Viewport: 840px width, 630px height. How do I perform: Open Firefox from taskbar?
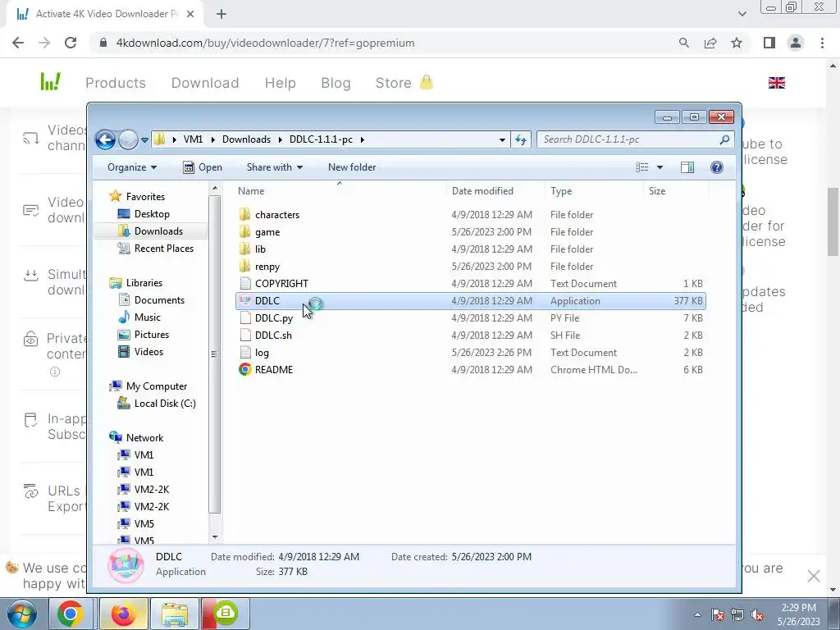[x=123, y=614]
